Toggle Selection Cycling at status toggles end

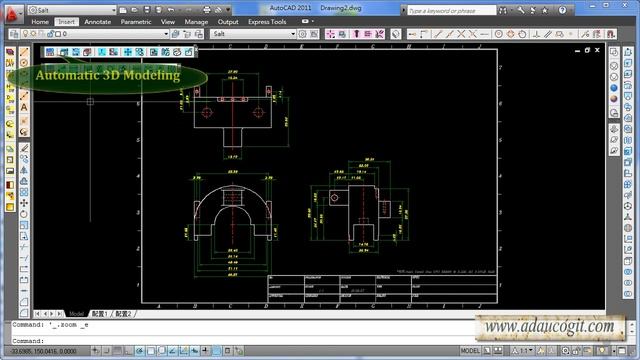pos(238,351)
